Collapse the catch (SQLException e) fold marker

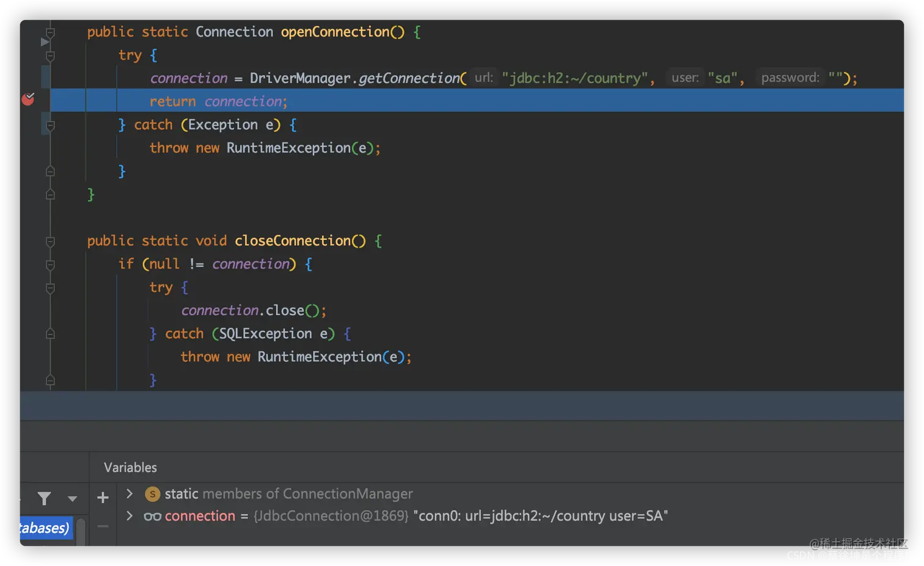coord(51,334)
